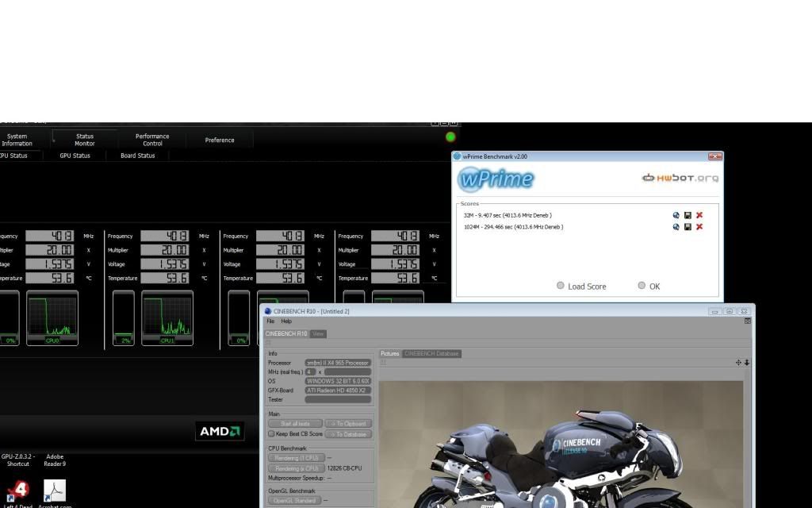
Task: Toggle the Keep Best CB Score checkbox
Action: click(x=271, y=434)
